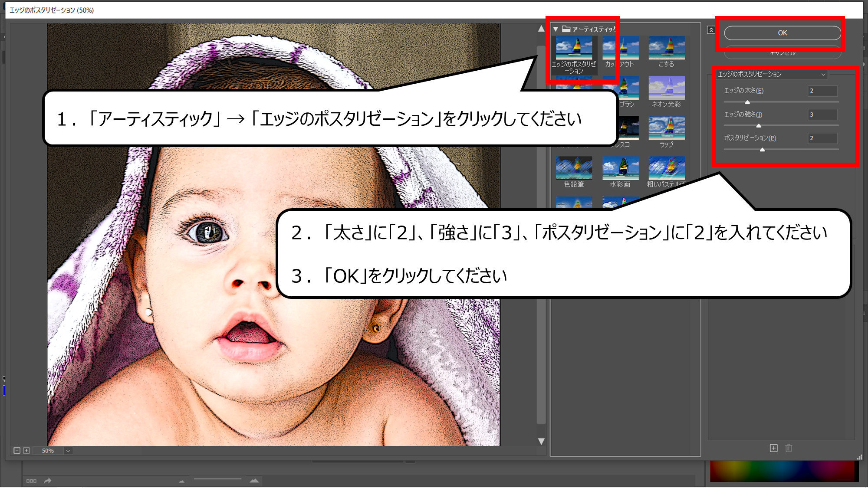Open the 50% zoom level dropdown
Screen dimensions: 868x488
[x=68, y=451]
